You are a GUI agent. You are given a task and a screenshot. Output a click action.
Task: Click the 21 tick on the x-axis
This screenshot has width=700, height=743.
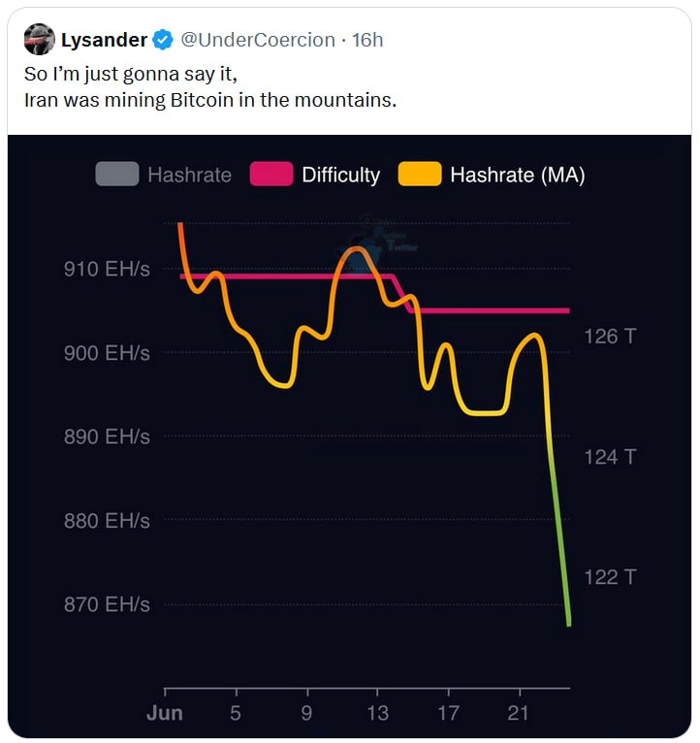tap(518, 713)
